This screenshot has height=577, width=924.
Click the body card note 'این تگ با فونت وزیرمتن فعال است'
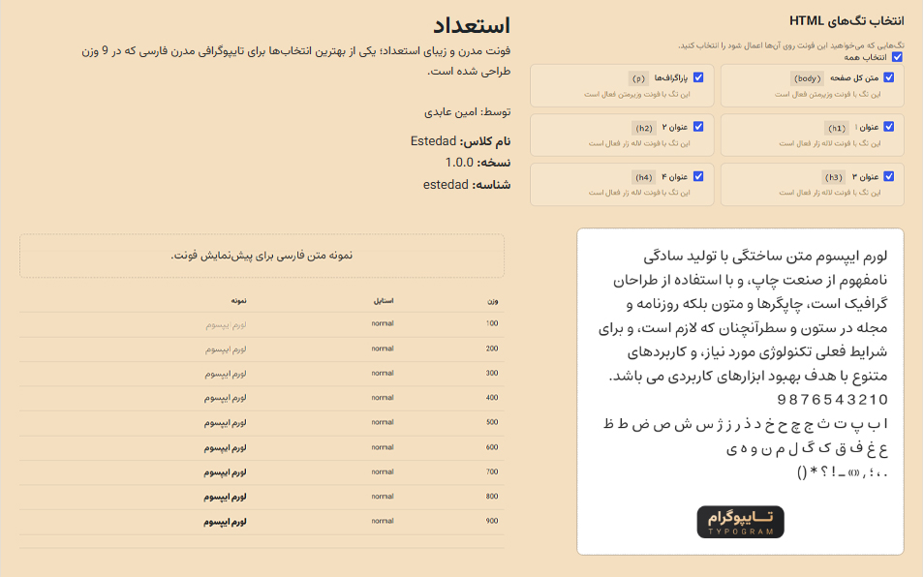(828, 94)
